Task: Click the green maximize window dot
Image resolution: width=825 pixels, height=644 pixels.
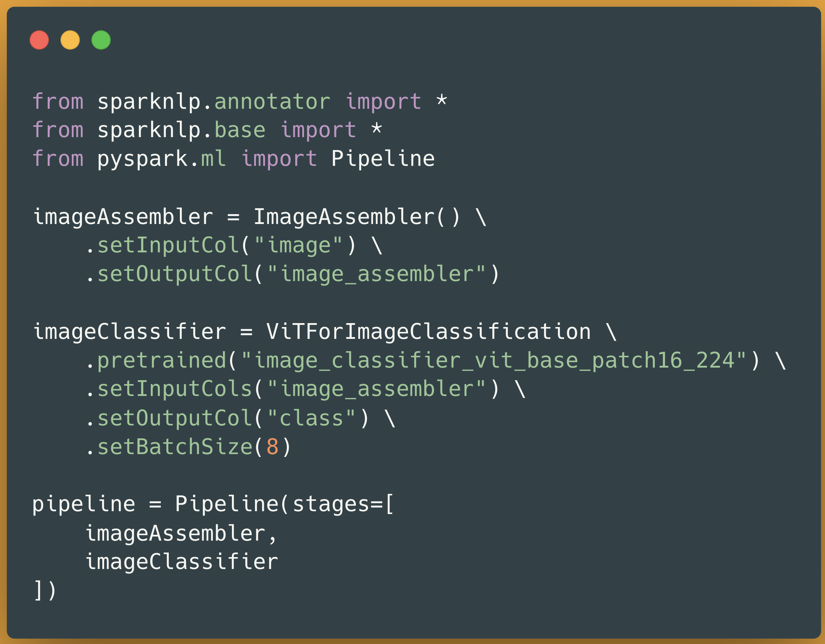Action: pos(101,40)
